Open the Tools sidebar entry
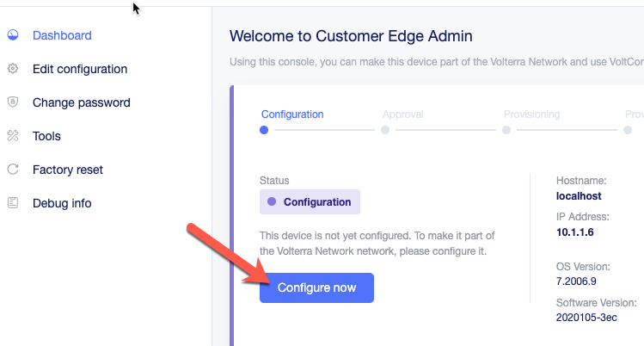 click(46, 136)
